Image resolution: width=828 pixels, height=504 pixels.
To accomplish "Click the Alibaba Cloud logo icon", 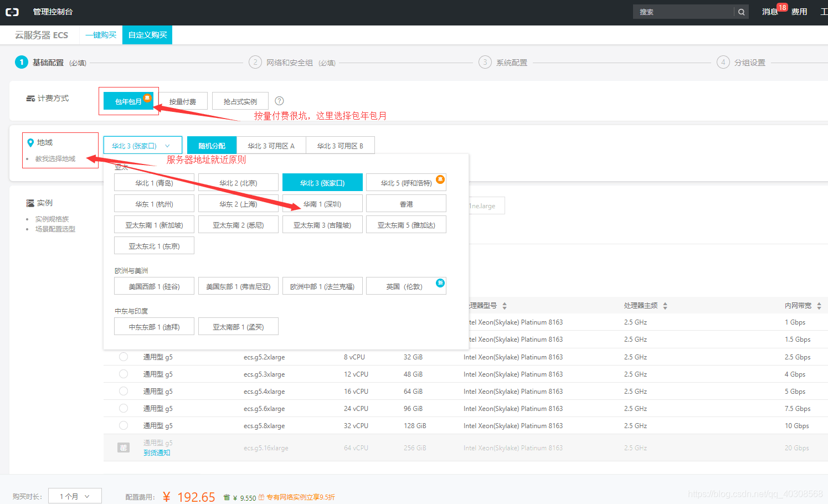I will (x=12, y=12).
